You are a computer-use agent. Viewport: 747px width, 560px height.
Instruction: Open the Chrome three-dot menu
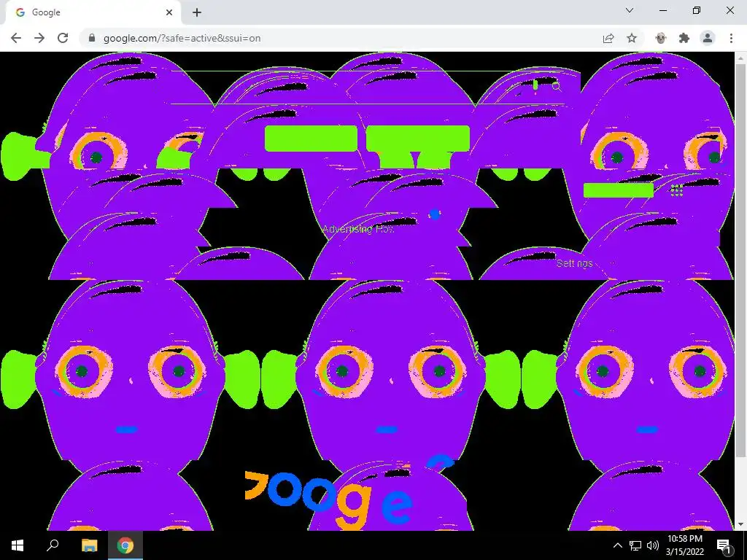point(731,38)
